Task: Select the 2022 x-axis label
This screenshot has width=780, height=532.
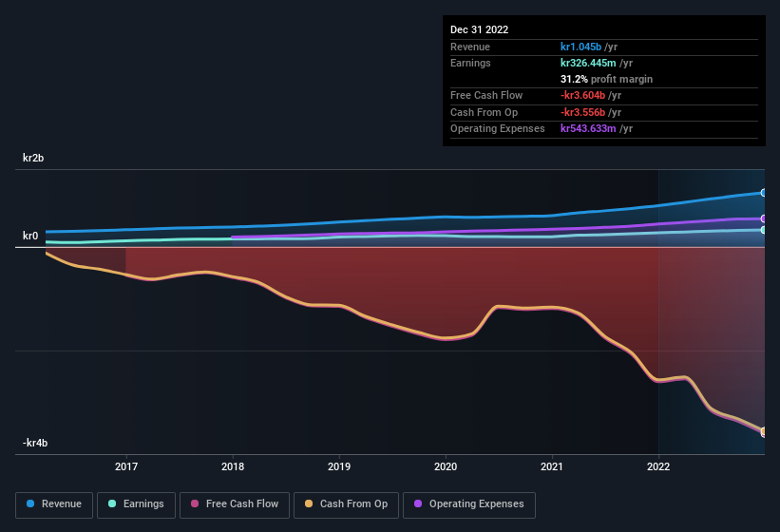Action: coord(658,466)
